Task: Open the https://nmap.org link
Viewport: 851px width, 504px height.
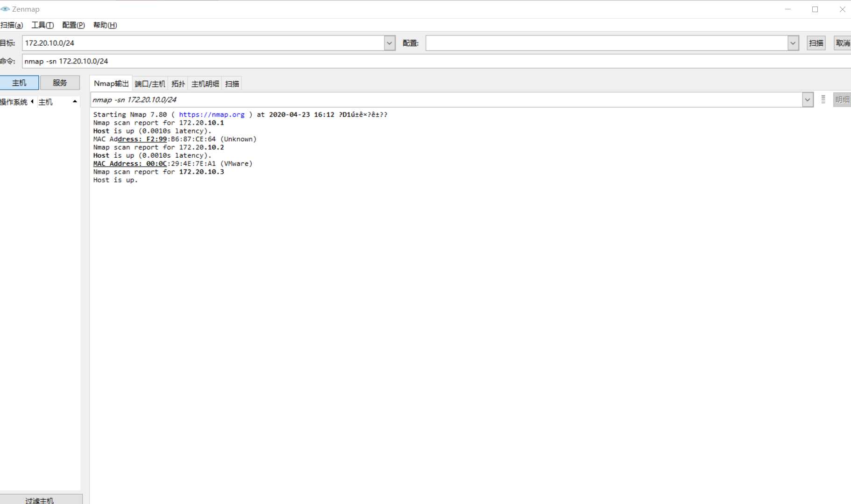Action: [212, 114]
